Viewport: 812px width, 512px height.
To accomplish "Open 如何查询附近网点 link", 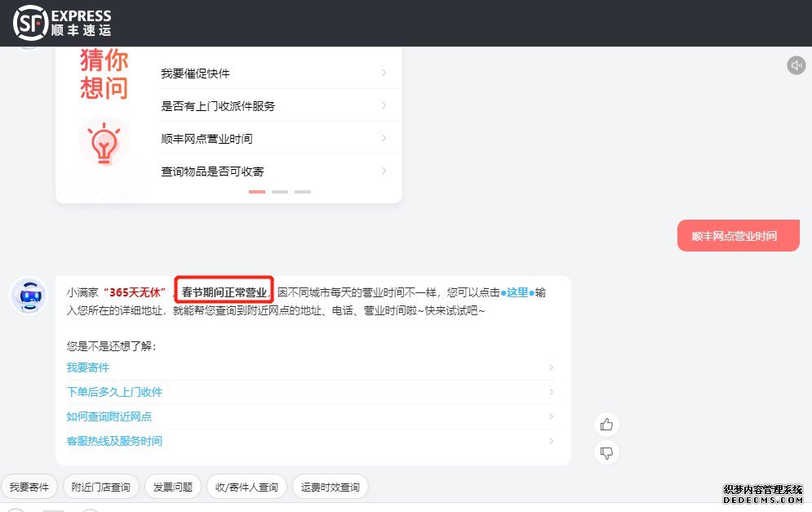I will pyautogui.click(x=109, y=416).
